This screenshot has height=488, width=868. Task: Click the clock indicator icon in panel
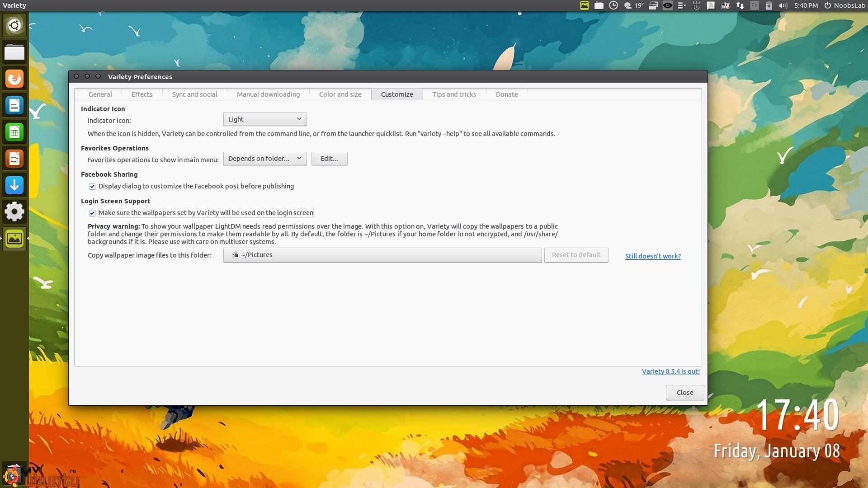pyautogui.click(x=613, y=5)
